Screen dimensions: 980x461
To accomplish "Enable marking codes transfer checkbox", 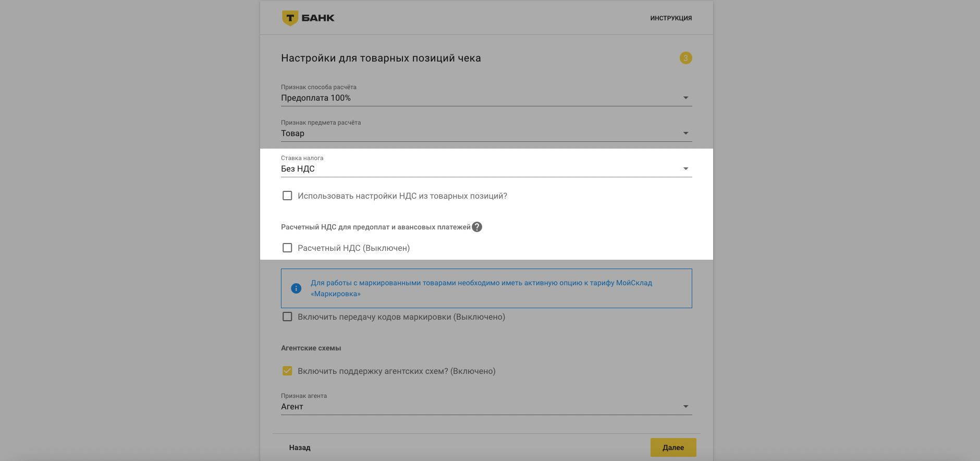I will pyautogui.click(x=287, y=317).
